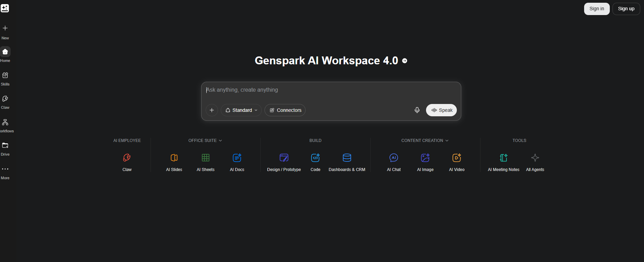Image resolution: width=644 pixels, height=262 pixels.
Task: Click the 'AI EMPLOYEE' section label
Action: (127, 141)
